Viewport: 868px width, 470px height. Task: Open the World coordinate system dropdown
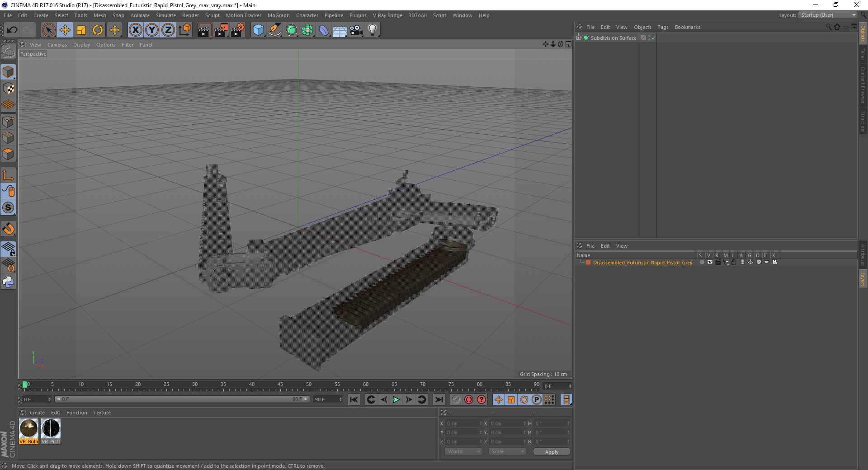[x=463, y=451]
